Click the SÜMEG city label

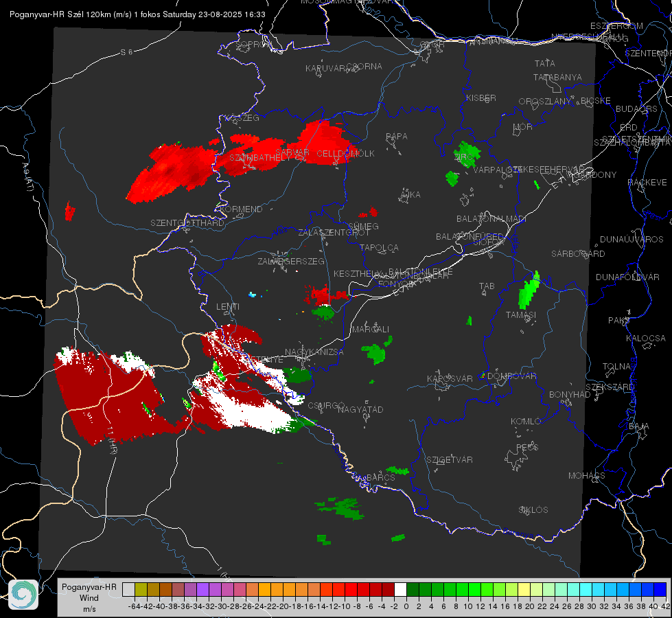click(363, 226)
